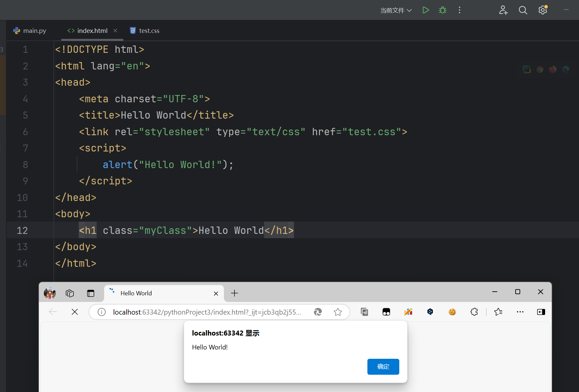This screenshot has height=392, width=579.
Task: Switch to the main.py editor tab
Action: point(30,31)
